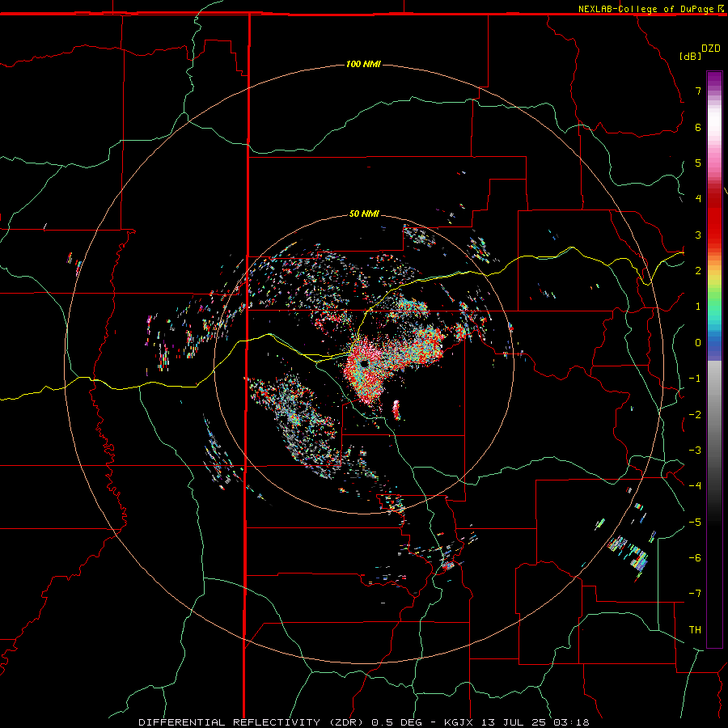The image size is (728, 728).
Task: Click the black radar site dot
Action: coord(365,363)
